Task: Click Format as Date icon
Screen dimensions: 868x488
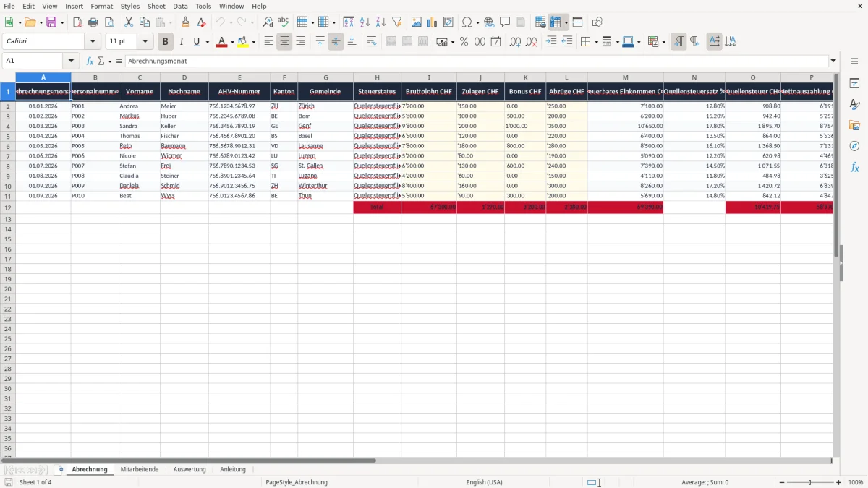Action: 495,42
